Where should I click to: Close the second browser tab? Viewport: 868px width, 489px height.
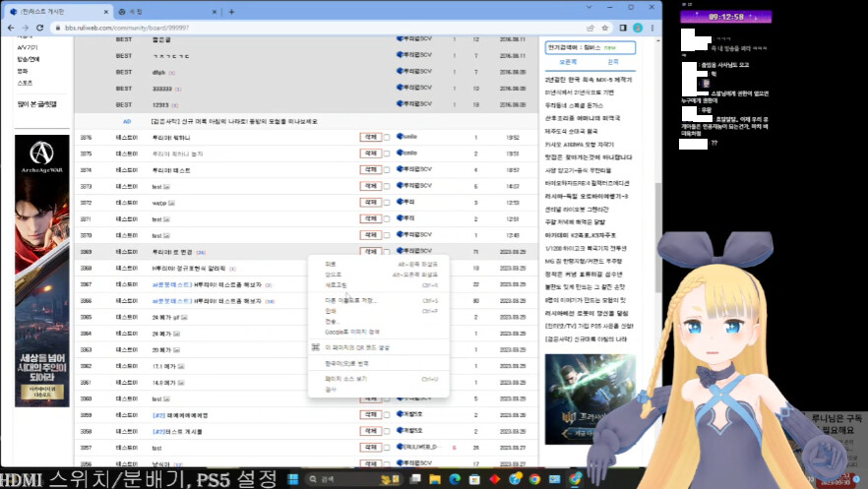(215, 12)
